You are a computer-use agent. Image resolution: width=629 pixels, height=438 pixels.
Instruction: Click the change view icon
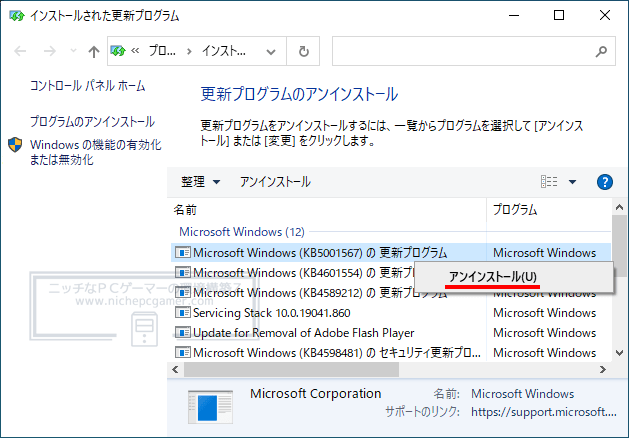point(549,182)
